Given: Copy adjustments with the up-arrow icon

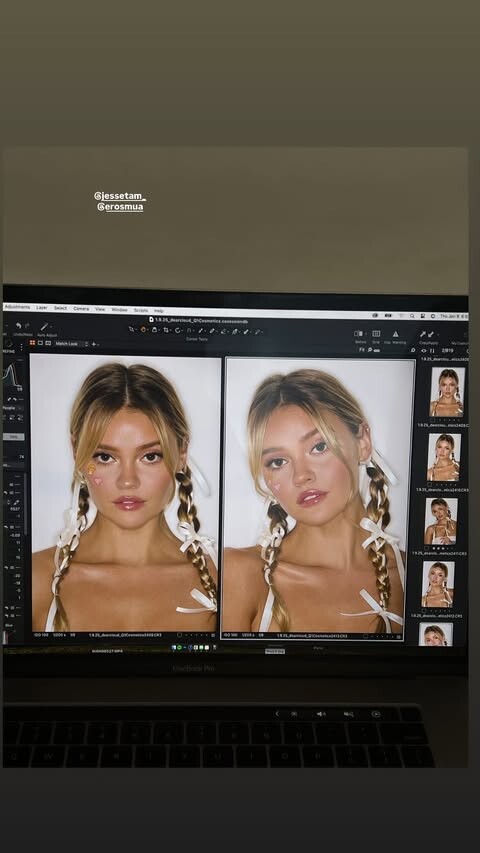Looking at the screenshot, I should point(423,334).
